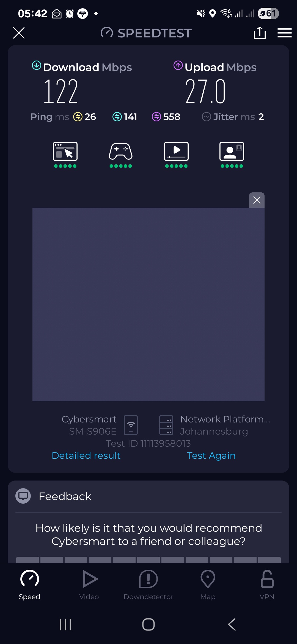Tap the video streaming quality icon
Image resolution: width=297 pixels, height=644 pixels.
click(176, 151)
